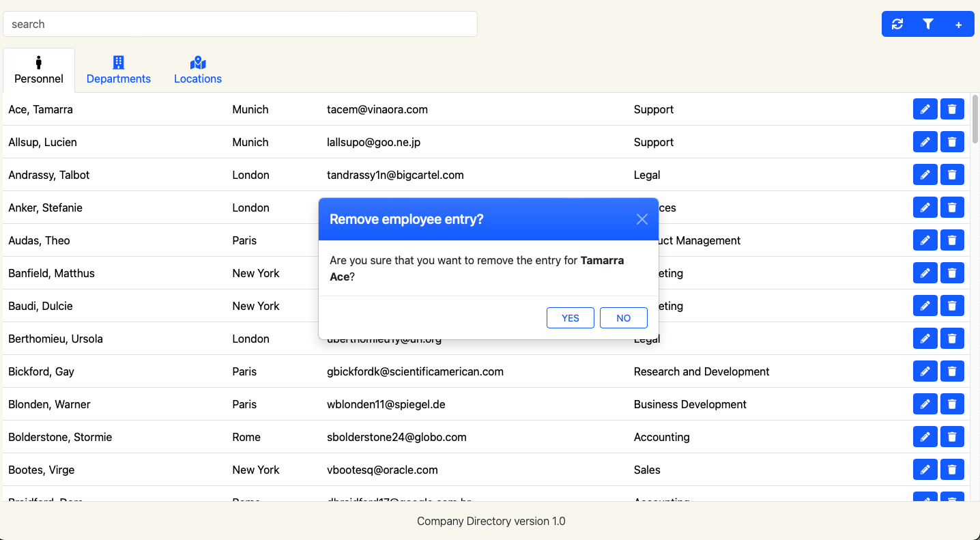The width and height of the screenshot is (980, 540).
Task: Click the refresh icon in top toolbar
Action: pos(897,25)
